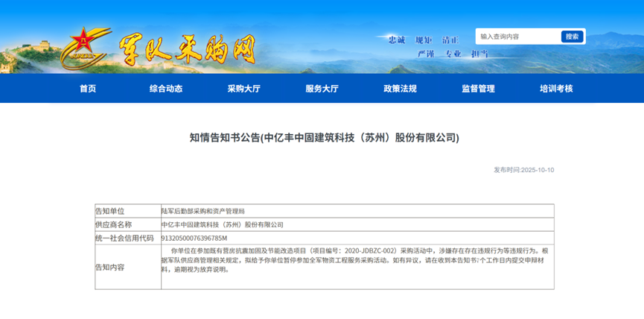Click the 军队采购网 calligraphy site title
The image size is (644, 319).
(x=188, y=50)
